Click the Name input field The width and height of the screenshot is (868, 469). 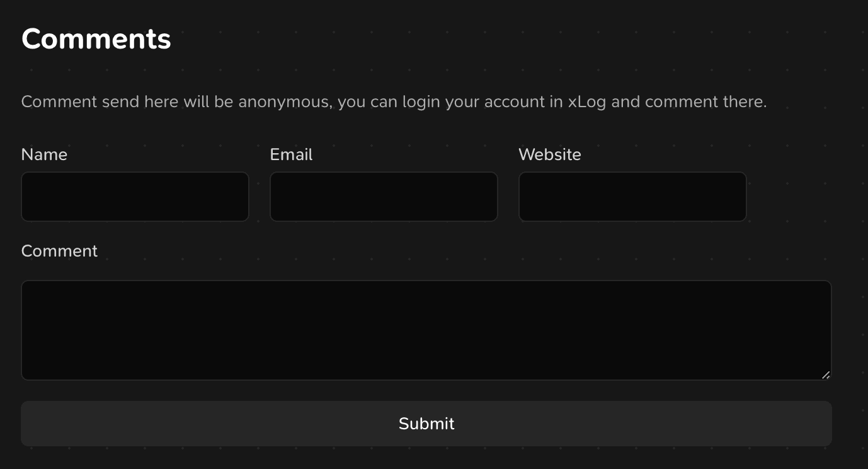(135, 197)
